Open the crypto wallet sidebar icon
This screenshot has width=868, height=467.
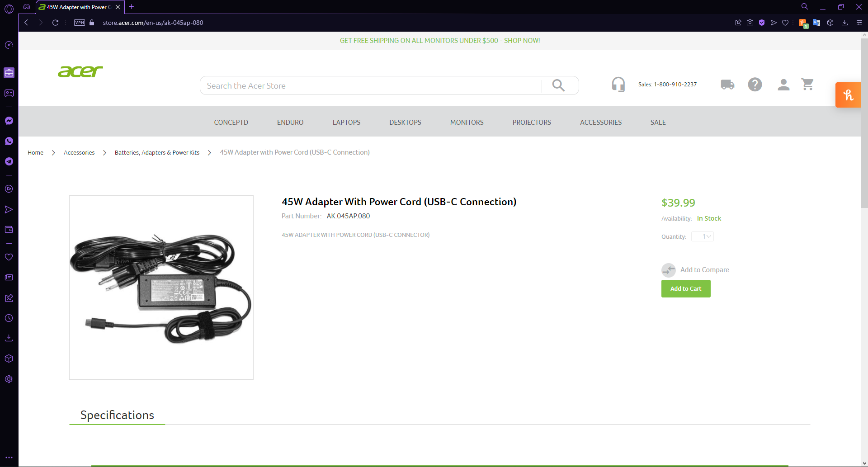[9, 230]
